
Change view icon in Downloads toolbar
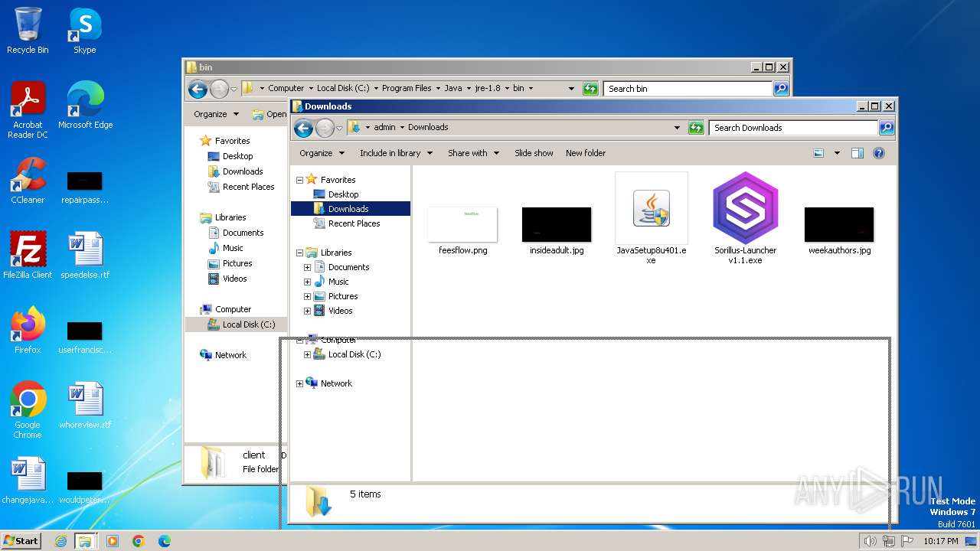tap(818, 153)
